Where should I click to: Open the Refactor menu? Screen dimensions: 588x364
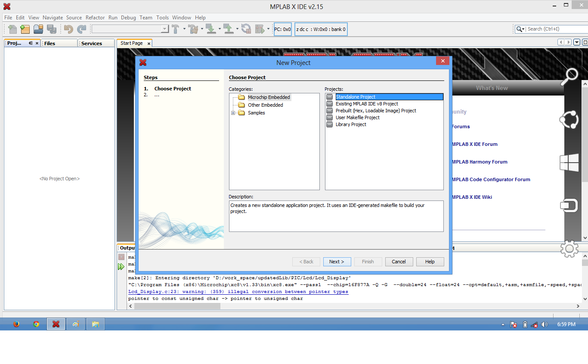point(95,18)
